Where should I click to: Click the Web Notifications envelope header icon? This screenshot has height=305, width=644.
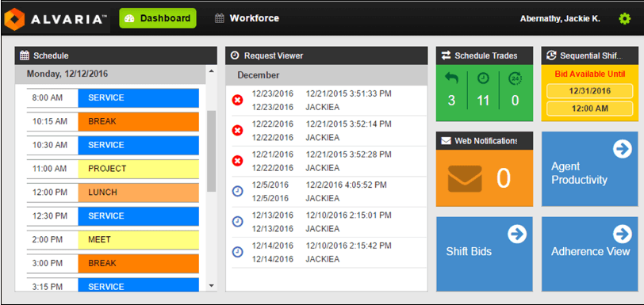coord(446,141)
